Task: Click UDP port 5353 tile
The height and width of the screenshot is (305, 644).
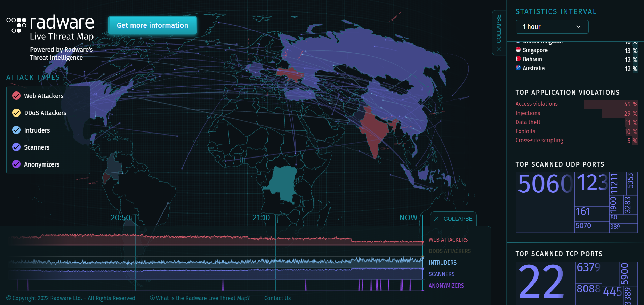Action: click(631, 184)
